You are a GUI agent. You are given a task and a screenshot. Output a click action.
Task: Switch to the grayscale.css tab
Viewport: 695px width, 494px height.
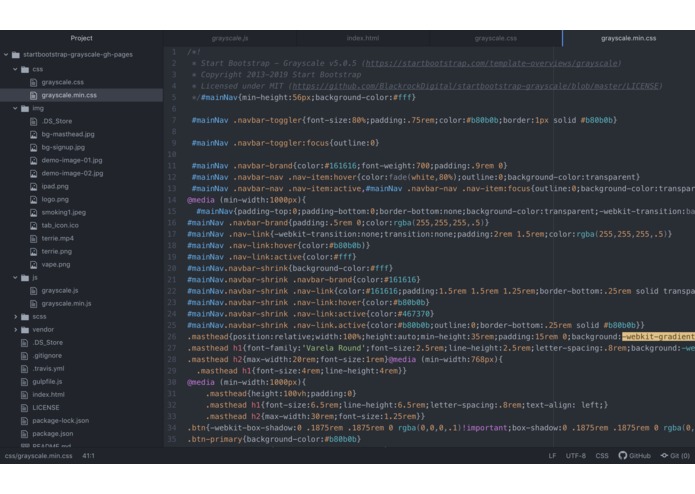pyautogui.click(x=496, y=38)
